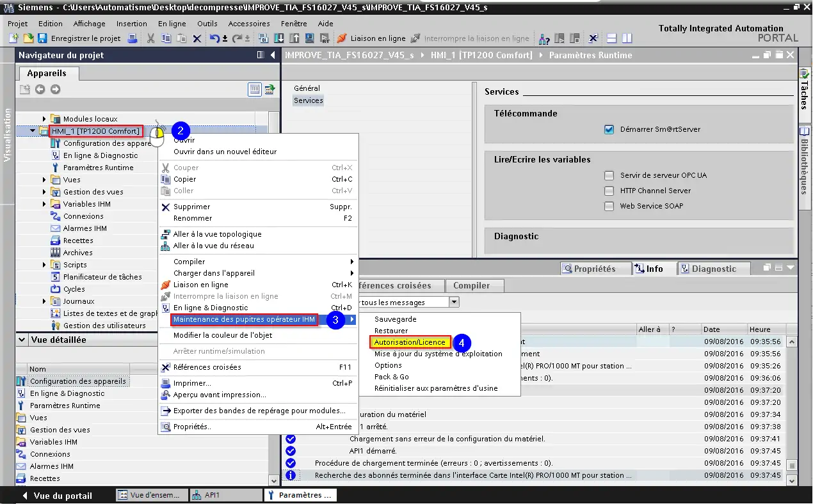Click the upload from device toolbar icon
This screenshot has width=813, height=504.
coord(294,38)
